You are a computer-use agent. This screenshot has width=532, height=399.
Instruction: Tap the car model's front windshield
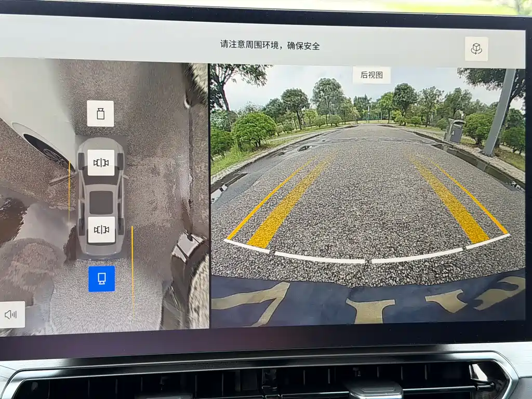tap(101, 180)
